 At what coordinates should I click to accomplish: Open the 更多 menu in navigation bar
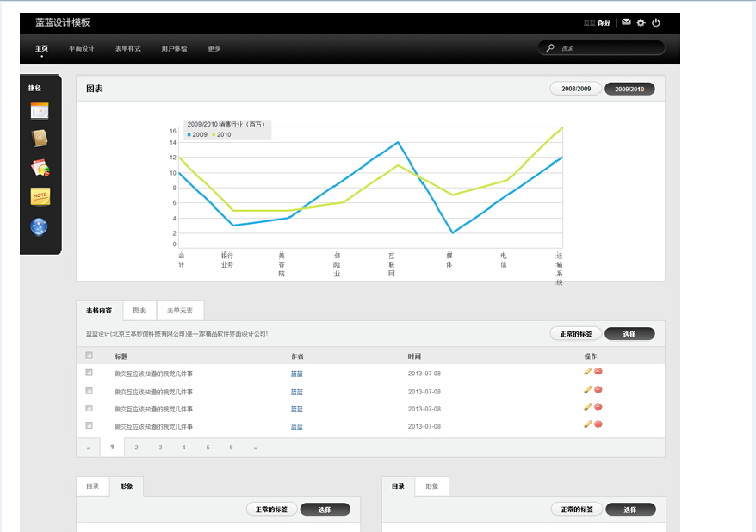(x=214, y=49)
